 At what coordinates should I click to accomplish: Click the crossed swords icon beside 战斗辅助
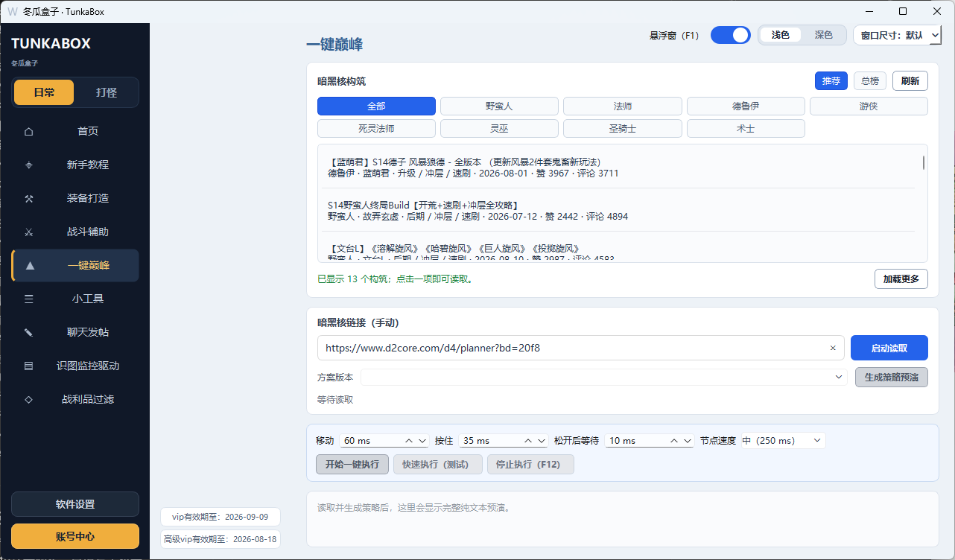click(x=28, y=232)
